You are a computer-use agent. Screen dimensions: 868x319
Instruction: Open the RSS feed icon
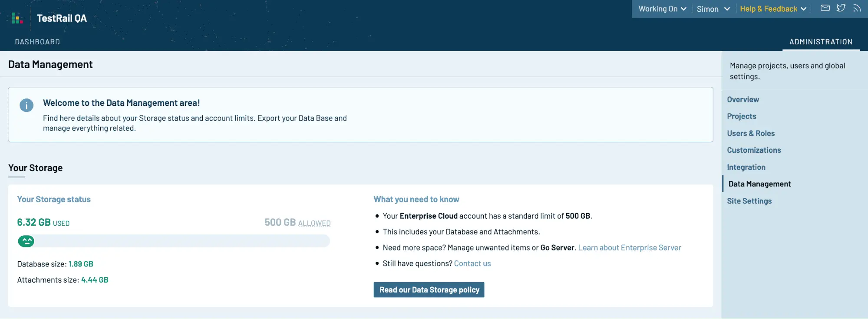click(857, 8)
